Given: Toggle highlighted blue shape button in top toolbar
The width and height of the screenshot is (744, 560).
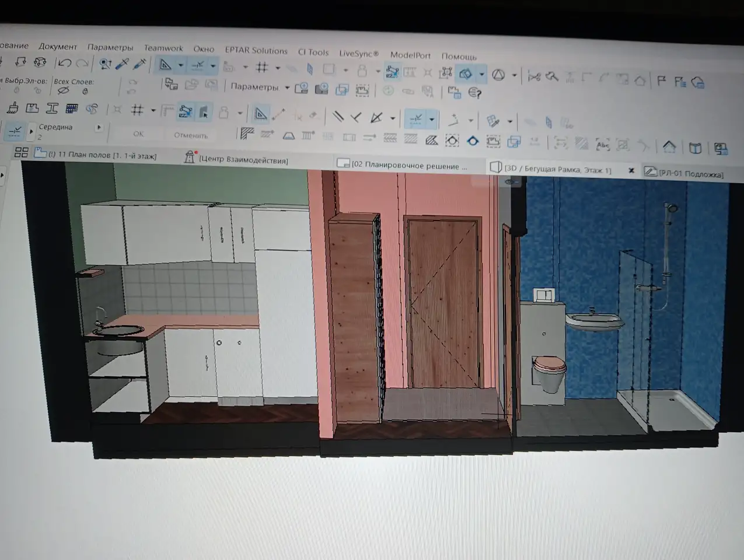Looking at the screenshot, I should (x=466, y=73).
